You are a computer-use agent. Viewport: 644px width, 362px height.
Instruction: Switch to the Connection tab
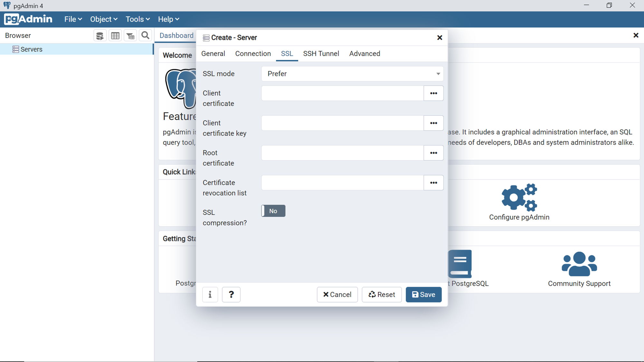[x=253, y=54]
